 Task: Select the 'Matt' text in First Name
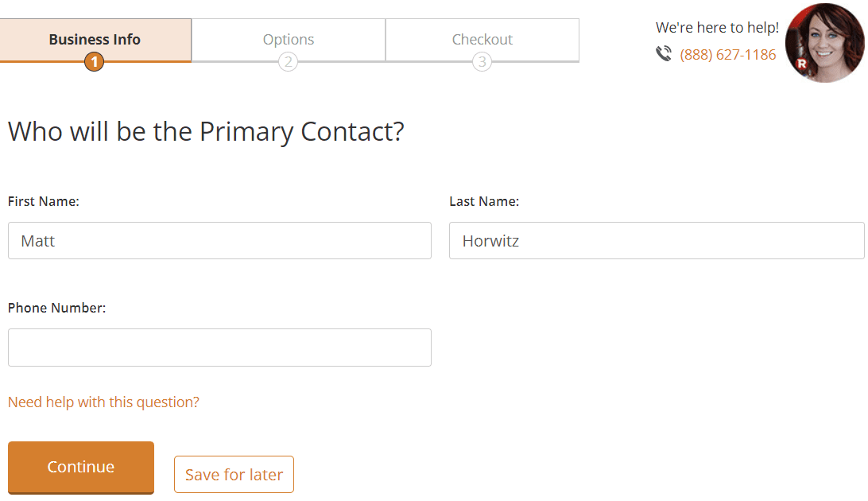click(37, 240)
